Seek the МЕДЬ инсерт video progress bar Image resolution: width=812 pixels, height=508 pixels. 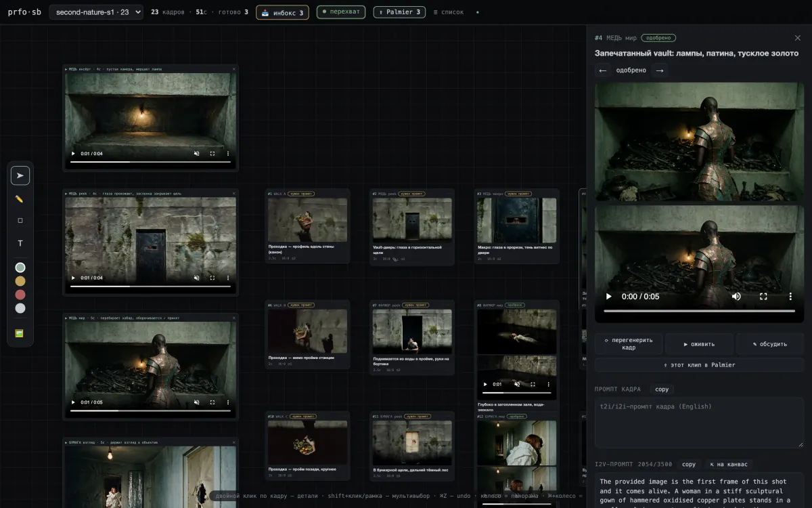(150, 163)
